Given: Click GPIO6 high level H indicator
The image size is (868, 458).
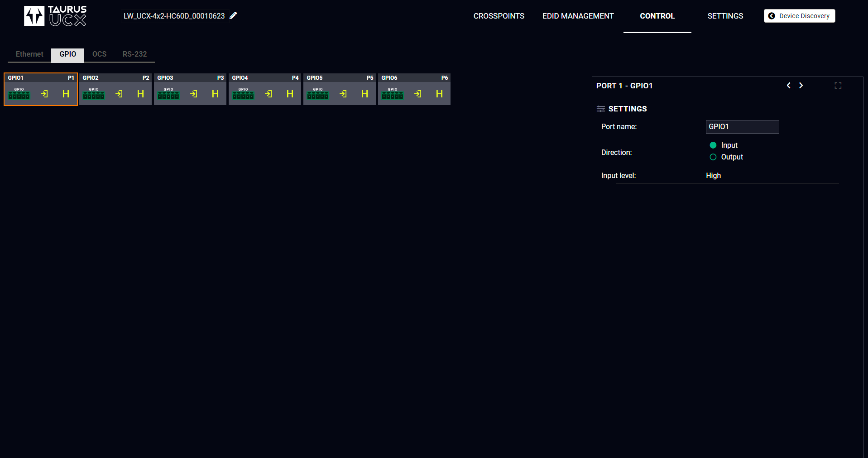Looking at the screenshot, I should (x=439, y=94).
